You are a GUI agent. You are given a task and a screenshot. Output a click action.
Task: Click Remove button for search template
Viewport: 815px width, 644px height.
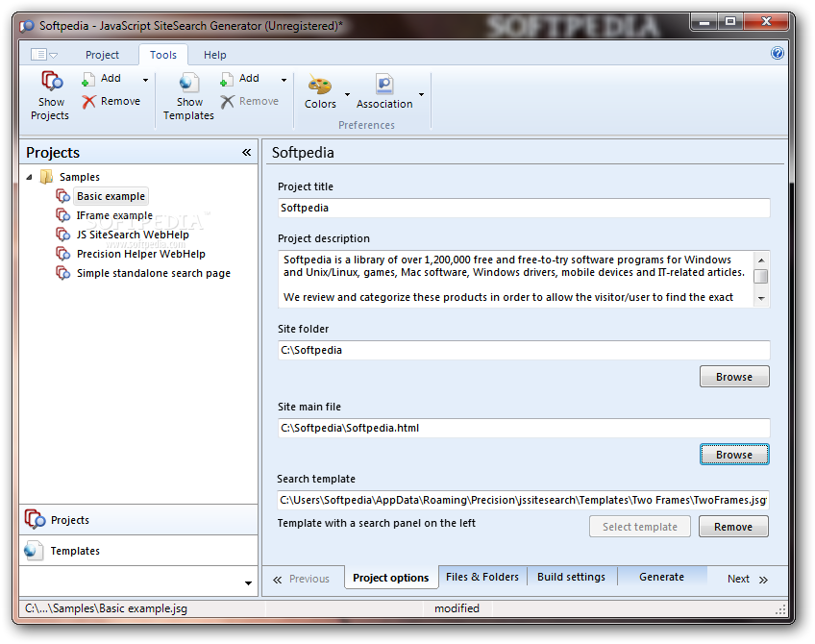(x=733, y=527)
